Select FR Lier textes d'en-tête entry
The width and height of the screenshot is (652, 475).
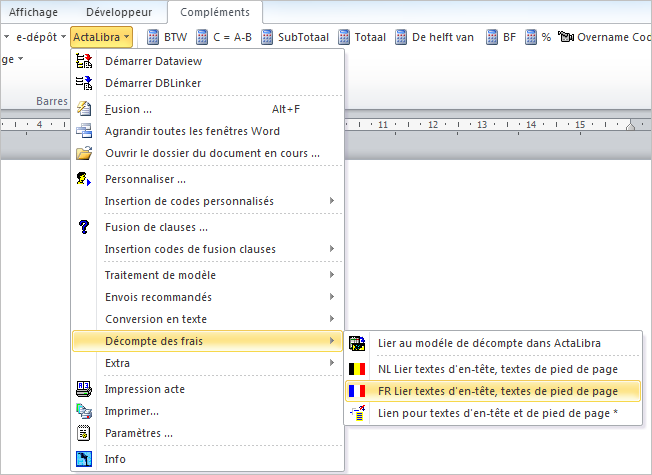pos(493,391)
